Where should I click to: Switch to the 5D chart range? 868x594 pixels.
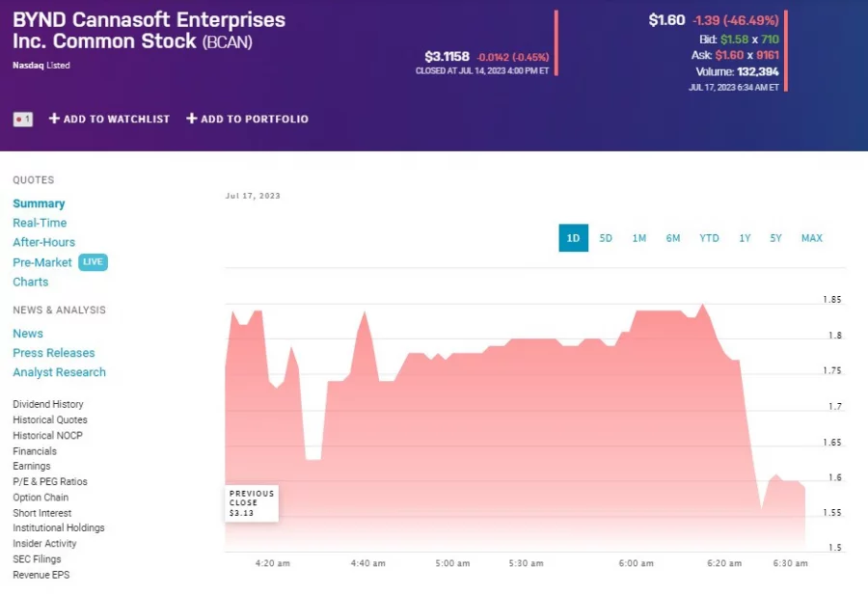[x=606, y=238]
